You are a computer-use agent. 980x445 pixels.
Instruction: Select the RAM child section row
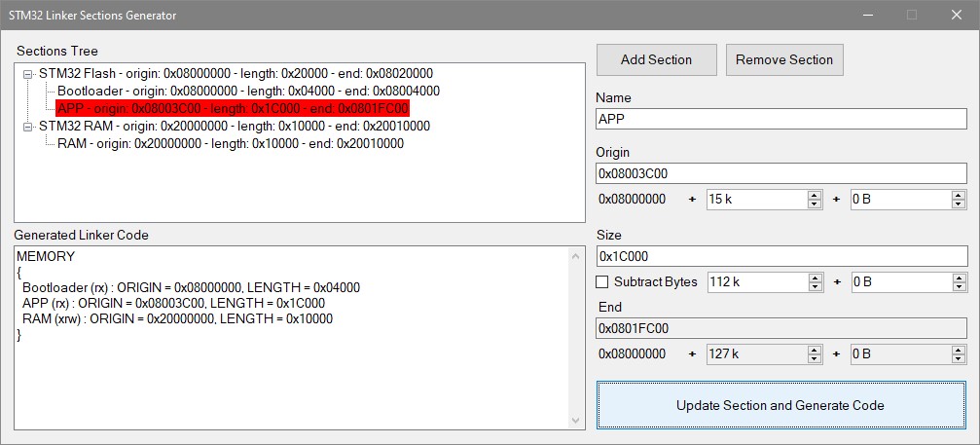click(x=231, y=144)
